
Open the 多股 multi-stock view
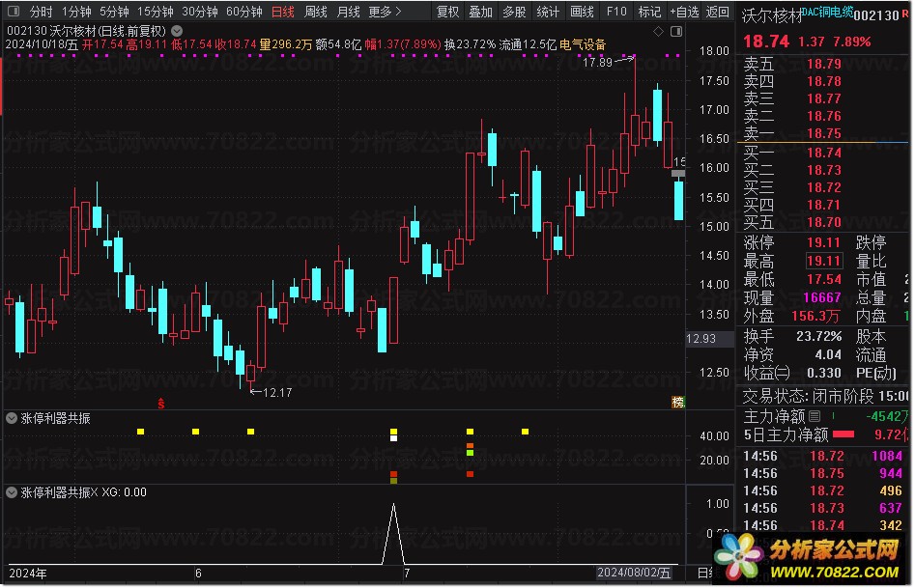[515, 11]
